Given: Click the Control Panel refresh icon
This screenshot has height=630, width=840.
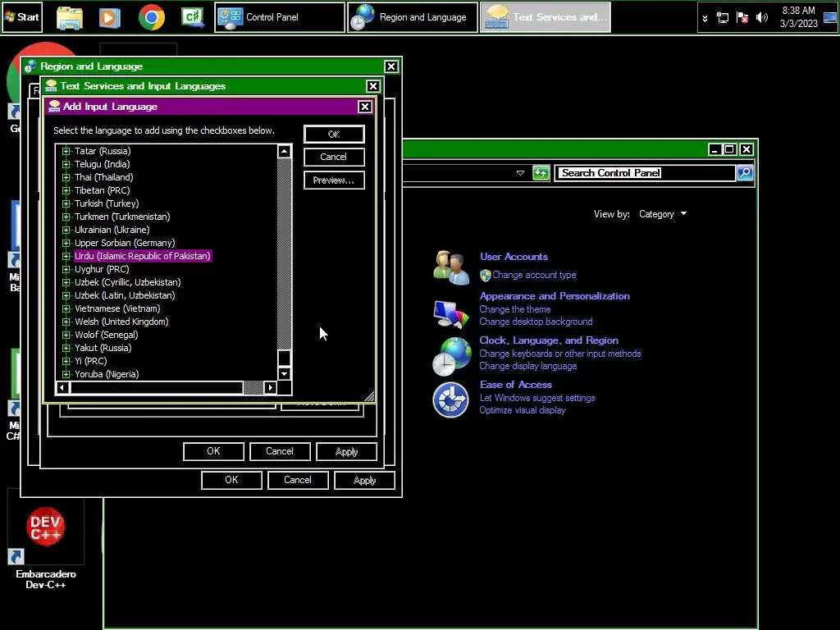Looking at the screenshot, I should pyautogui.click(x=541, y=173).
